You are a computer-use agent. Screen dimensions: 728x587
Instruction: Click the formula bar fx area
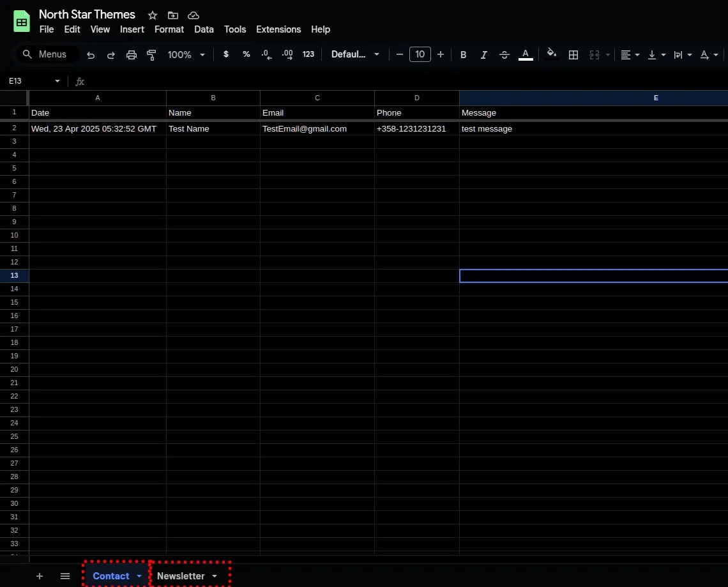(80, 81)
